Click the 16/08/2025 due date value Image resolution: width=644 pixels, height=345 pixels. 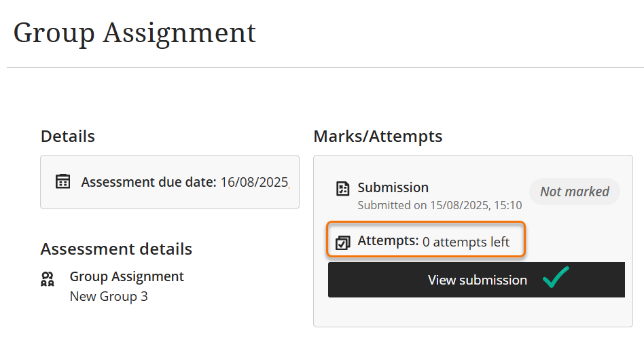click(x=254, y=182)
